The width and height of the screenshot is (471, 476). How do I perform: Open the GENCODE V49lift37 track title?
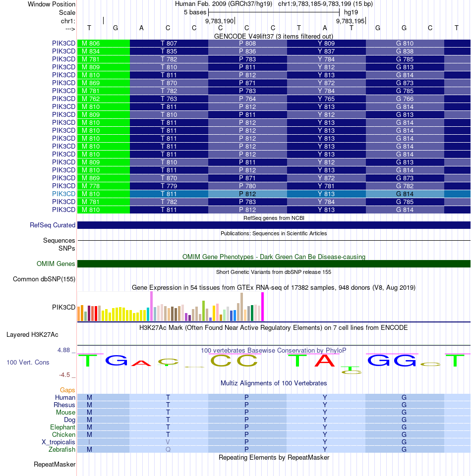274,36
